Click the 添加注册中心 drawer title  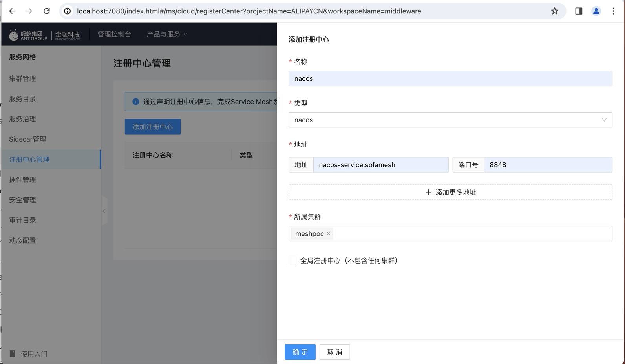tap(309, 40)
